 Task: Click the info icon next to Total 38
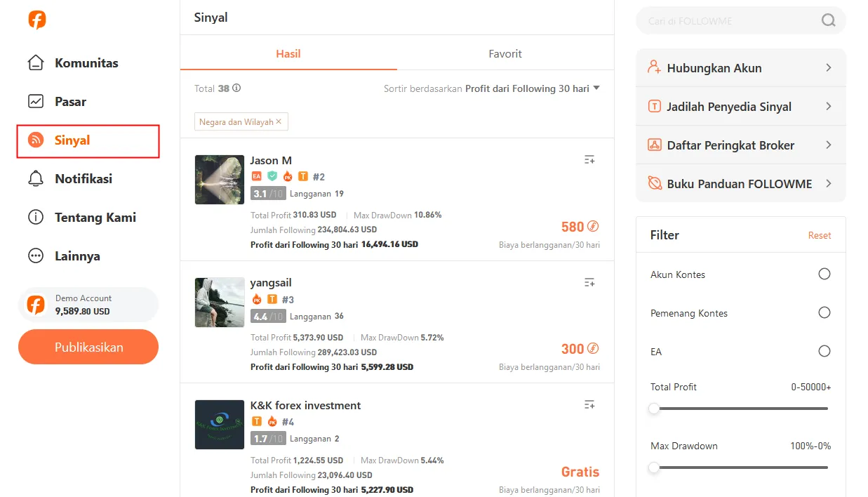pos(236,88)
